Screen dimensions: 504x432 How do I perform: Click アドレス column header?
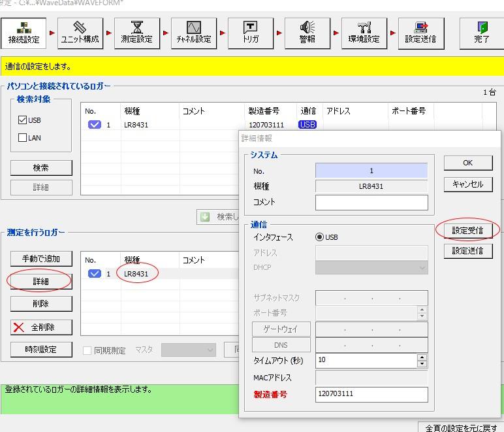(x=338, y=111)
